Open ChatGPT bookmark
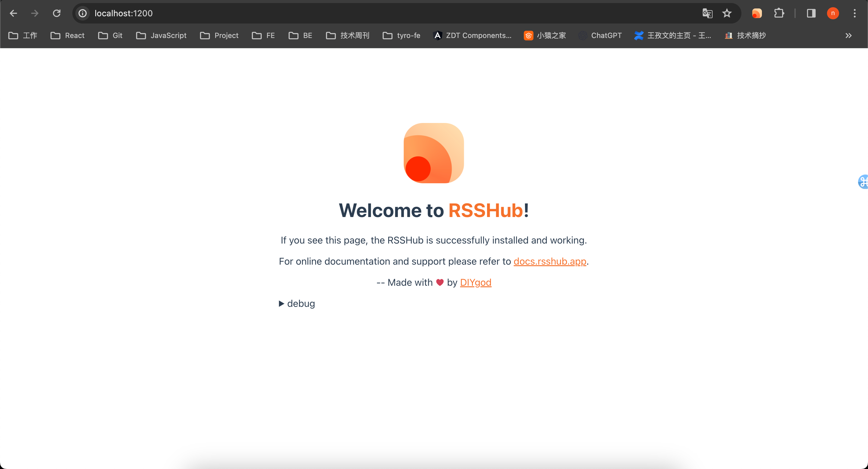 click(x=600, y=35)
